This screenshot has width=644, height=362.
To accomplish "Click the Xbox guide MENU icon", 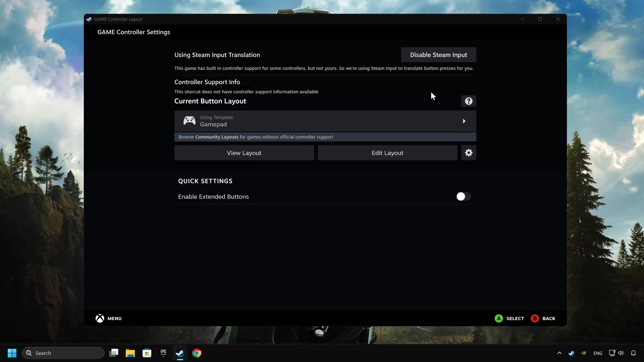I will coord(100,318).
